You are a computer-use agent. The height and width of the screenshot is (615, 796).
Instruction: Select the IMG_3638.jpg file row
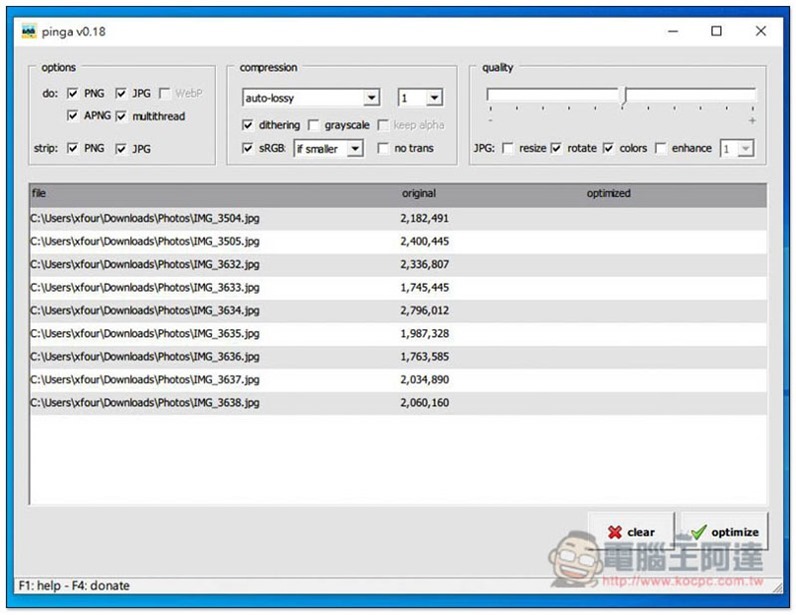tap(398, 403)
